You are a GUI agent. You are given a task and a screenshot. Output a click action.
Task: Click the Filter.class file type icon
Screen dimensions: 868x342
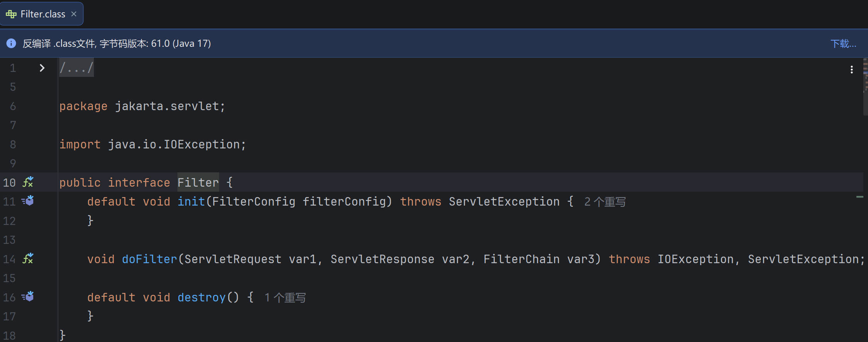click(11, 14)
